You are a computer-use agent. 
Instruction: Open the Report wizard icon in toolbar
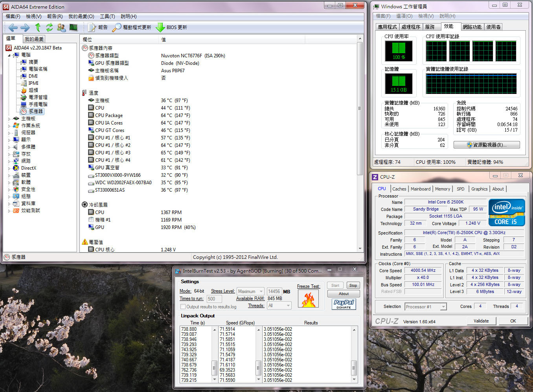pos(92,27)
